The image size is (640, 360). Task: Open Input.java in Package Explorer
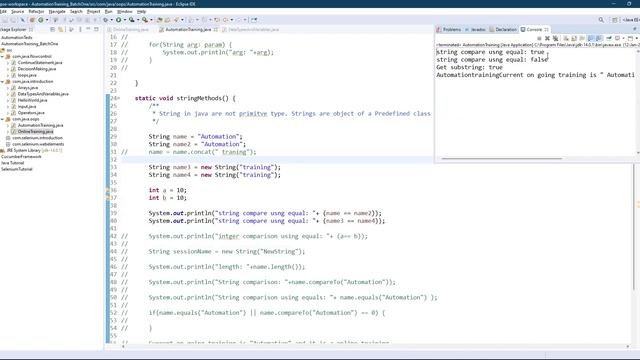27,107
